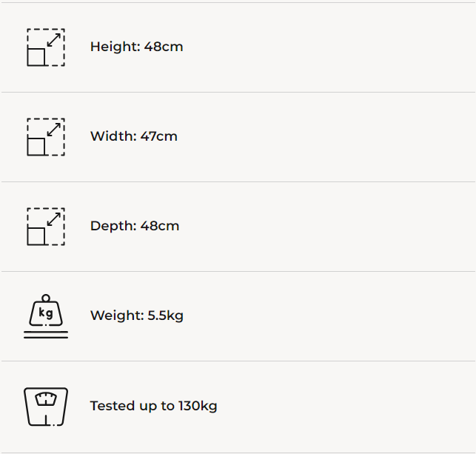Click the kg weight icon
Viewport: 476px width, 454px height.
(46, 316)
